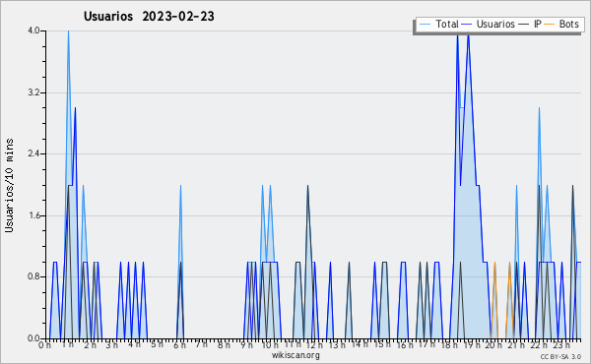The height and width of the screenshot is (364, 591).
Task: Click the y-axis value 0.0
Action: [x=33, y=338]
